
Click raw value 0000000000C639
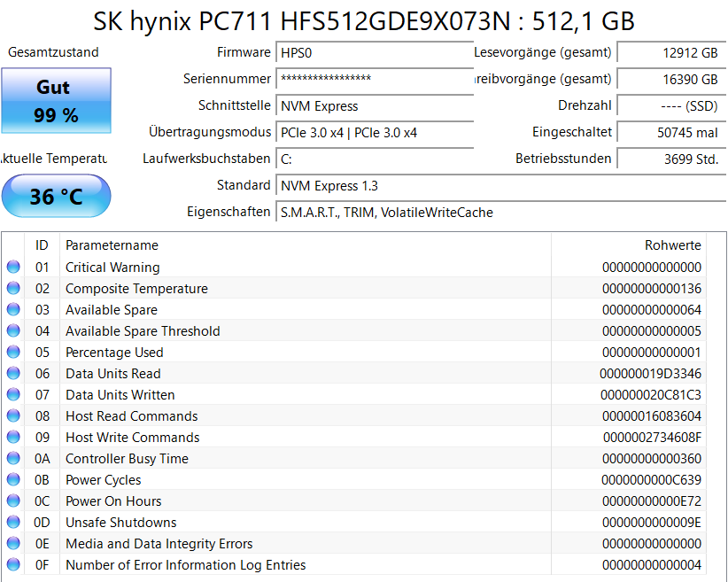[651, 480]
